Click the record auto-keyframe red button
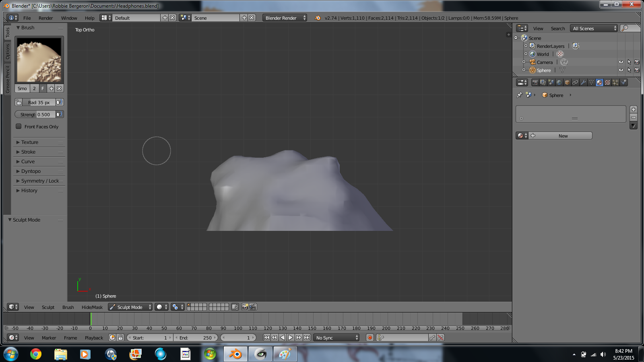 click(370, 338)
